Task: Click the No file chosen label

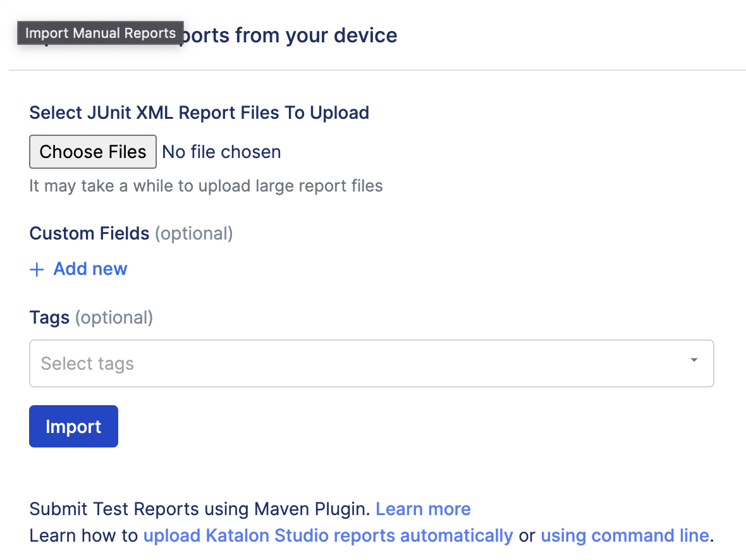Action: (x=221, y=152)
